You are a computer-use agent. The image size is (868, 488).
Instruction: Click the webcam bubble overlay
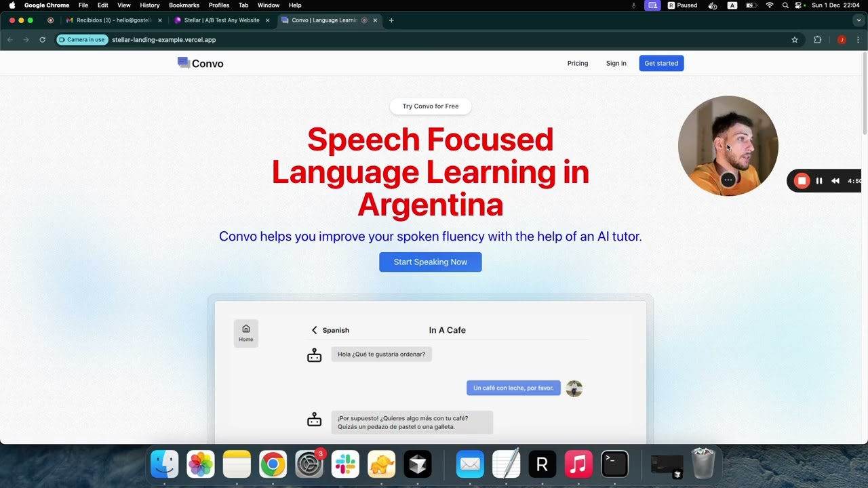tap(728, 146)
